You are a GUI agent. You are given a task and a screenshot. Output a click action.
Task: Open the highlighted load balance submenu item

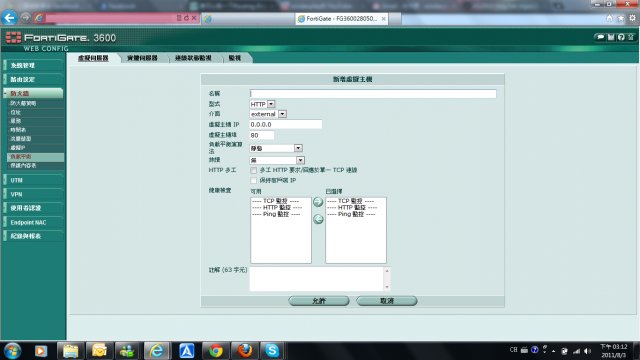[x=36, y=157]
